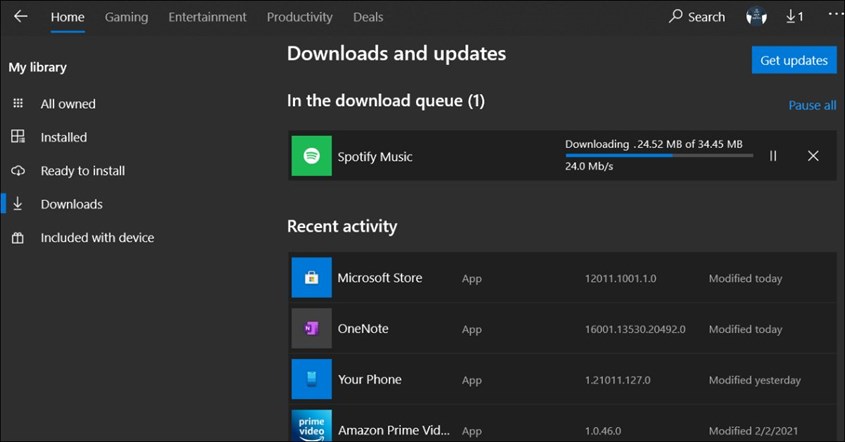The image size is (845, 442).
Task: Click the Downloads and updates heading
Action: coord(396,53)
